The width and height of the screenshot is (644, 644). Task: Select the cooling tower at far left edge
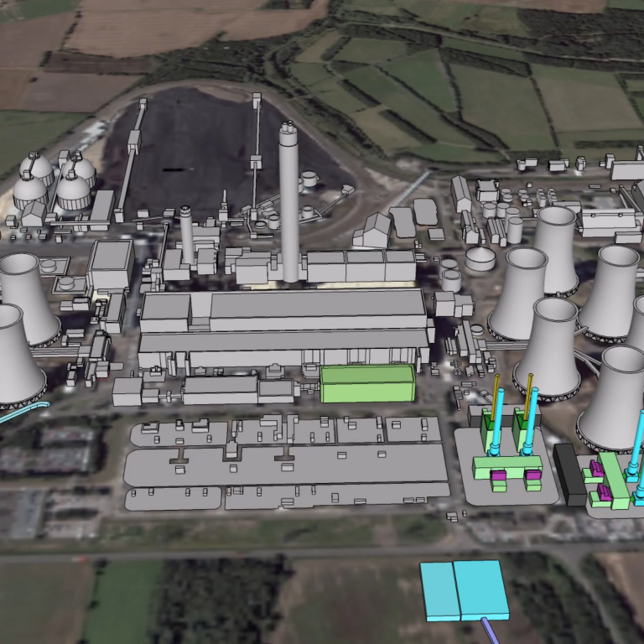[17, 356]
